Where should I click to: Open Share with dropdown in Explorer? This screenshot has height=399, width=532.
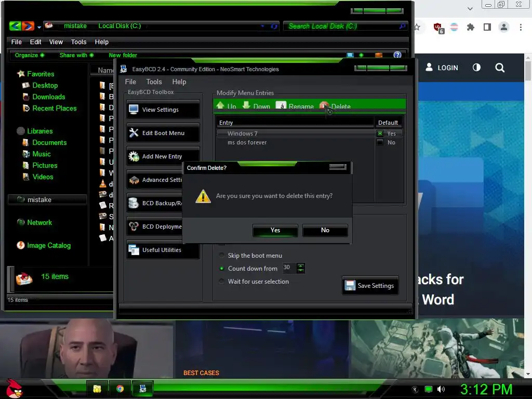[x=76, y=55]
